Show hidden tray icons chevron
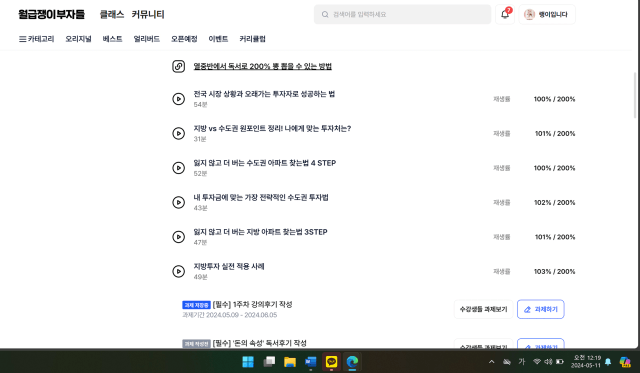Image resolution: width=640 pixels, height=373 pixels. 491,362
